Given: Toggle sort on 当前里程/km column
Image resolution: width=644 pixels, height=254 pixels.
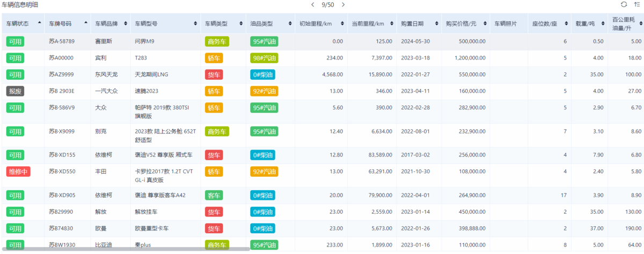Looking at the screenshot, I should click(392, 24).
